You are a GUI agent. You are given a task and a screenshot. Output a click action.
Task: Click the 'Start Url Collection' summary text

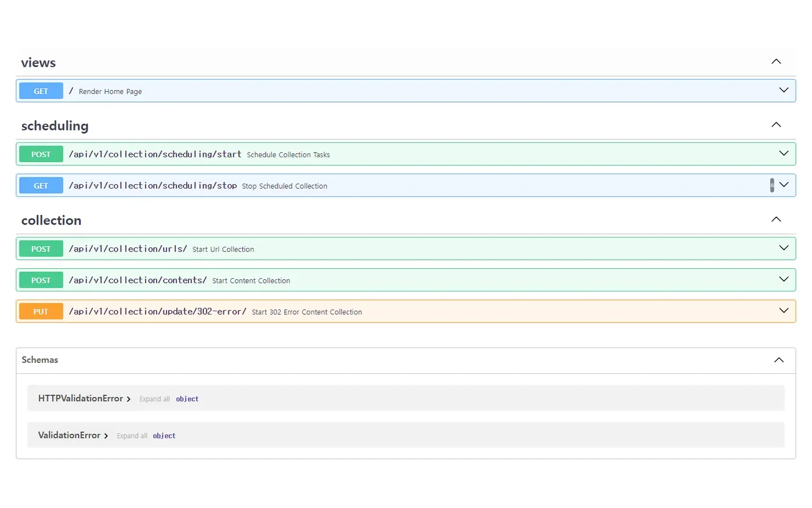point(223,250)
